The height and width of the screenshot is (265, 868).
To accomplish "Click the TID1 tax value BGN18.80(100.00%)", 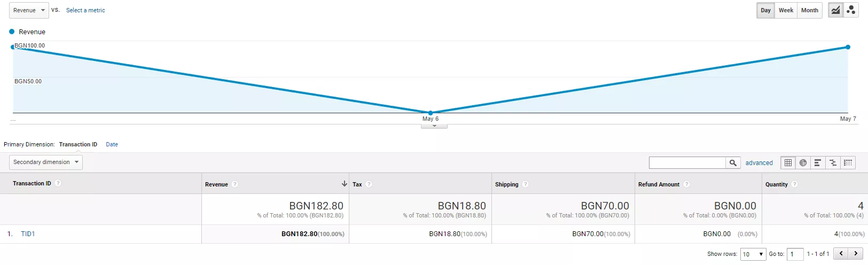I will pos(458,234).
